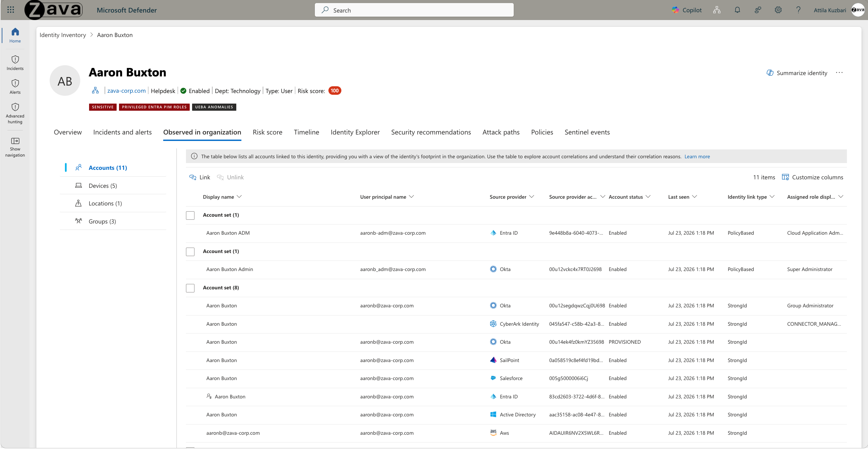
Task: Click the UEBA ANOMALIES tag
Action: (x=214, y=107)
